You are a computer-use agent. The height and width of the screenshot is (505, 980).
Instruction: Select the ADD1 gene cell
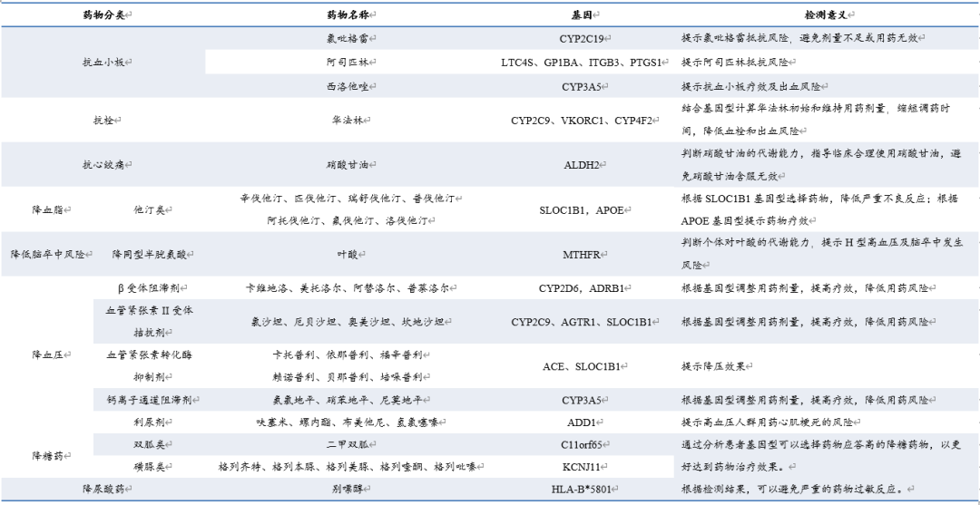pyautogui.click(x=581, y=422)
